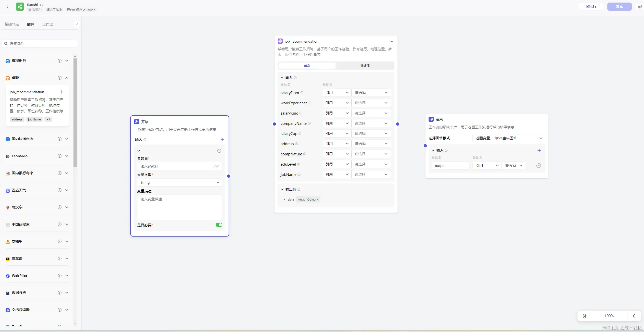Click the zoom in plus control
Image resolution: width=644 pixels, height=332 pixels.
[621, 316]
